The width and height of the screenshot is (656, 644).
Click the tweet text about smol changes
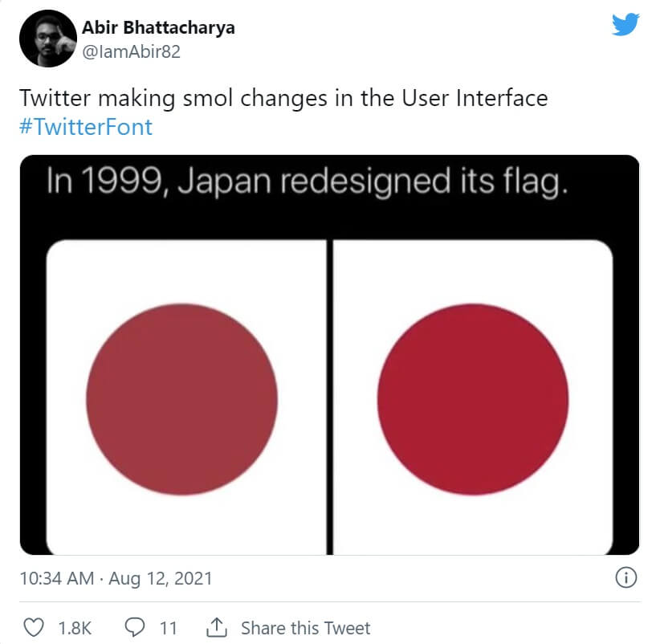click(x=283, y=98)
